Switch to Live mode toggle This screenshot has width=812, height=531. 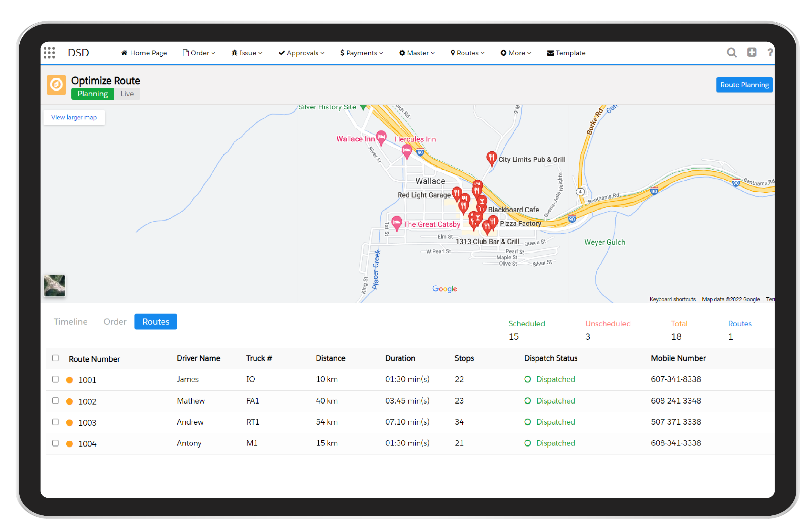click(127, 93)
